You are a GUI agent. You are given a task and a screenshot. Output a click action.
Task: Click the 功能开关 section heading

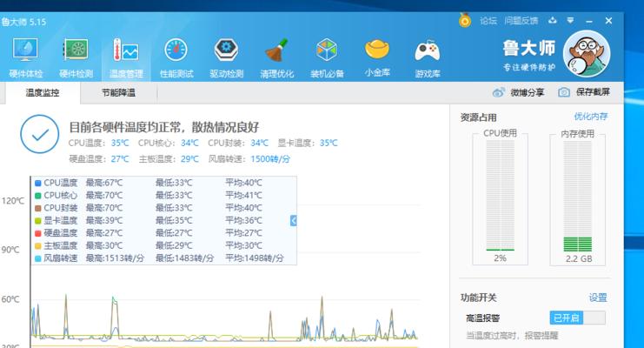(479, 298)
